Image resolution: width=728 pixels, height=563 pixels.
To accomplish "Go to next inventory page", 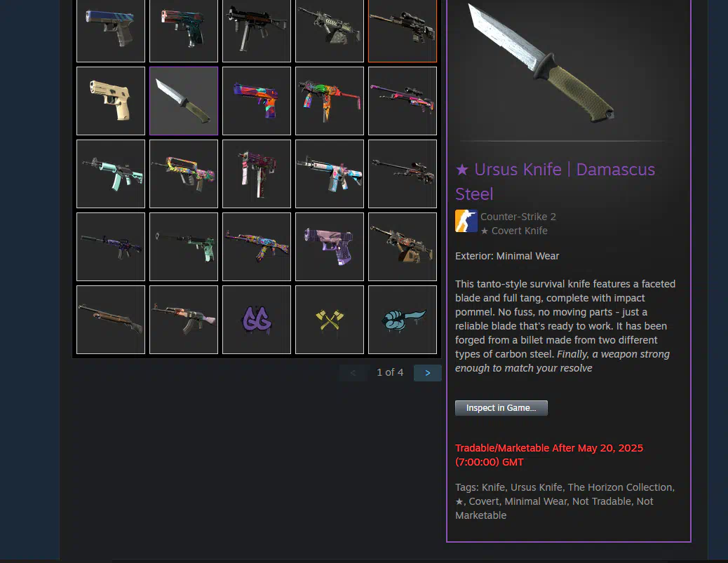I will click(x=427, y=373).
